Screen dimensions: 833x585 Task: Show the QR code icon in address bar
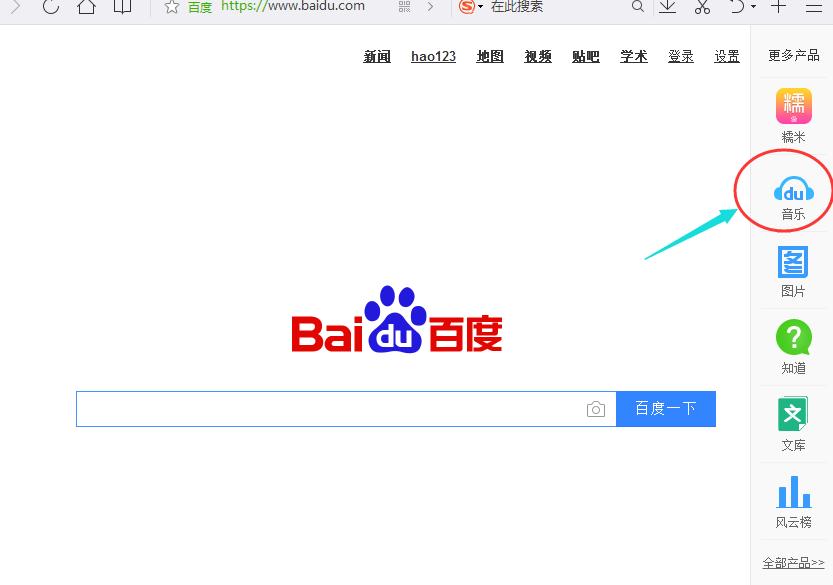click(404, 6)
